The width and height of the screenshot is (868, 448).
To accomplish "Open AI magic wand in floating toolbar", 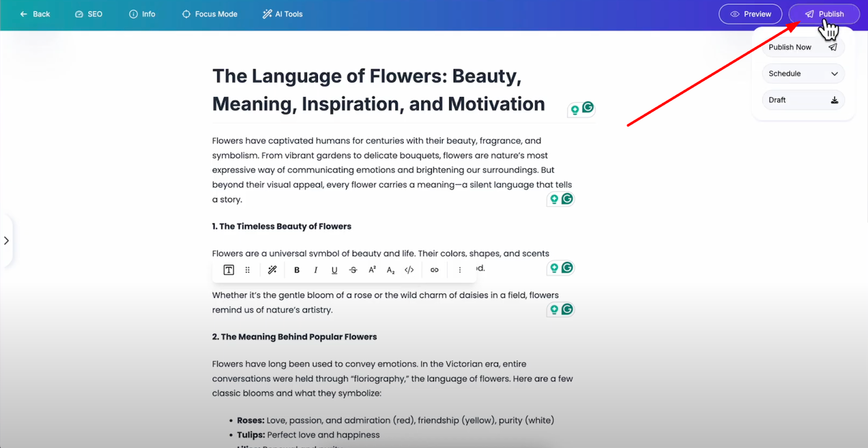I will 272,270.
